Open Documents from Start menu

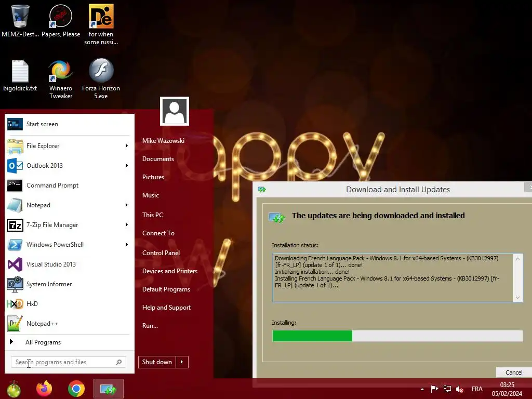(158, 159)
